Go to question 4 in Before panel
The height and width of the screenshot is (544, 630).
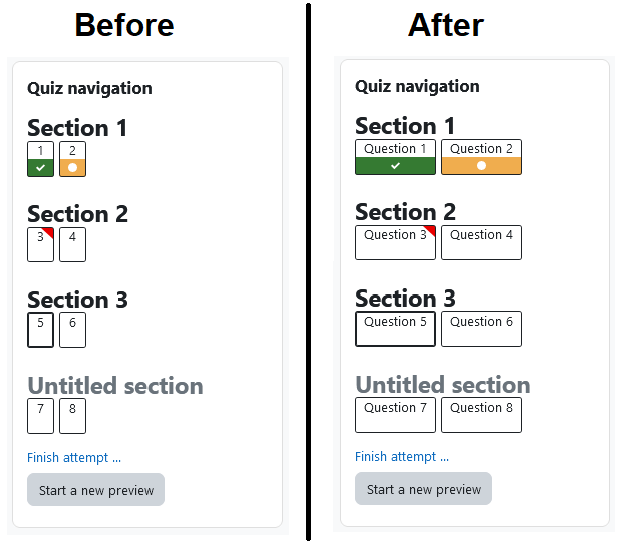pos(72,245)
